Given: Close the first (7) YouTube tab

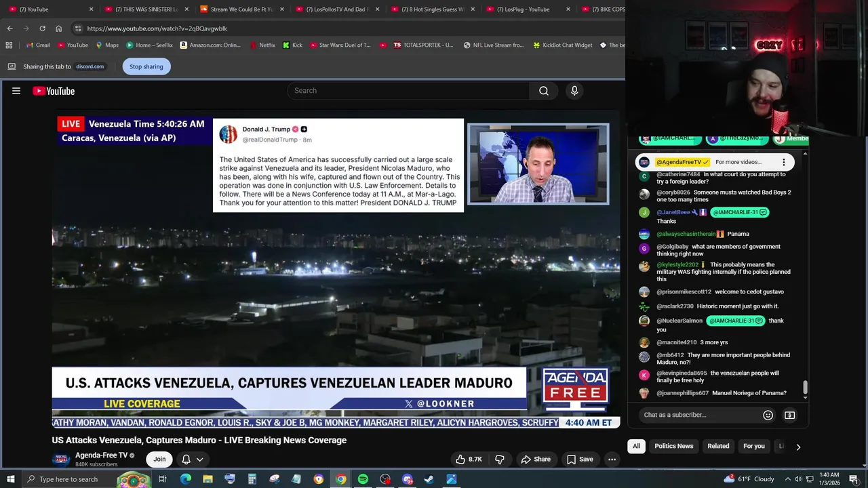Looking at the screenshot, I should click(91, 9).
